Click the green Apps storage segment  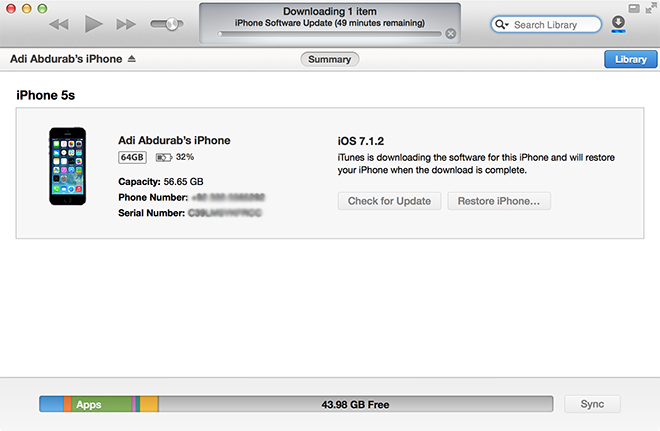(x=101, y=404)
